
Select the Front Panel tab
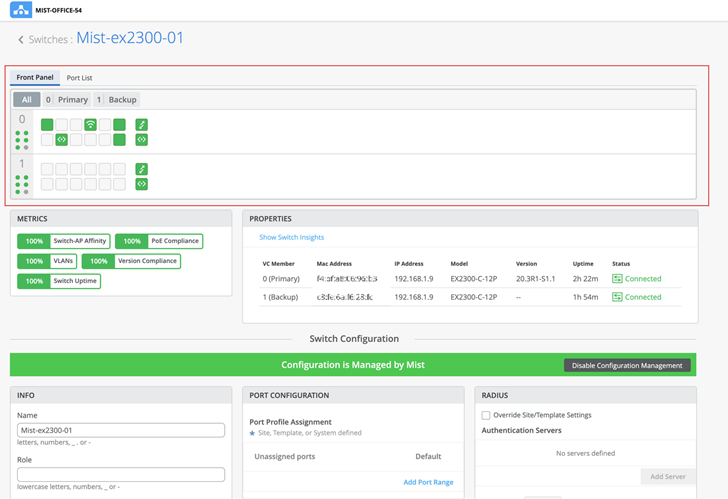35,78
